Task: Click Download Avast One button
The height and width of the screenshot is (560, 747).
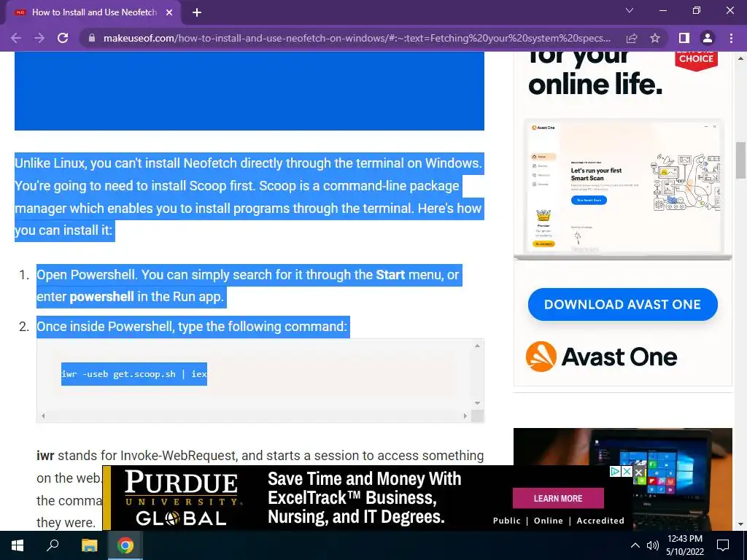Action: point(623,304)
